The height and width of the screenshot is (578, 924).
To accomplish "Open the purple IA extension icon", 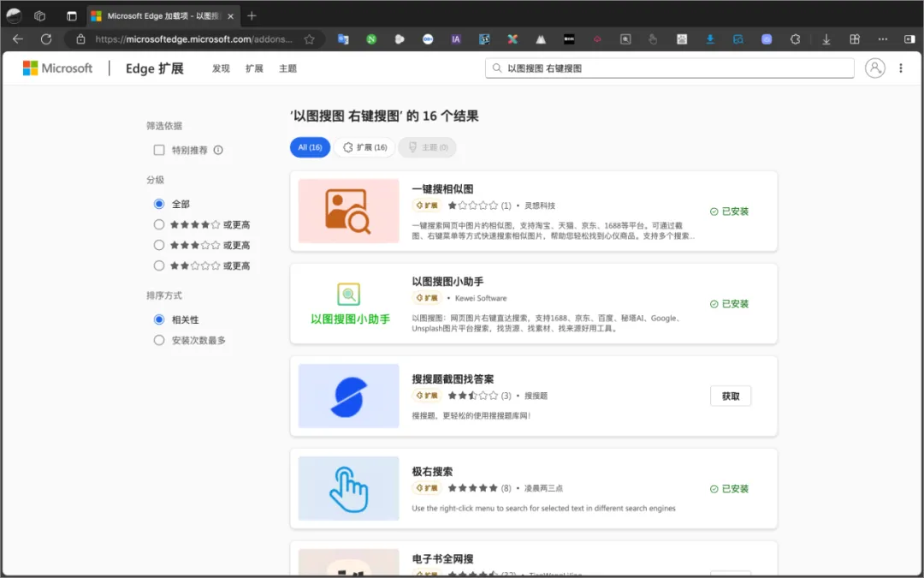I will 455,39.
